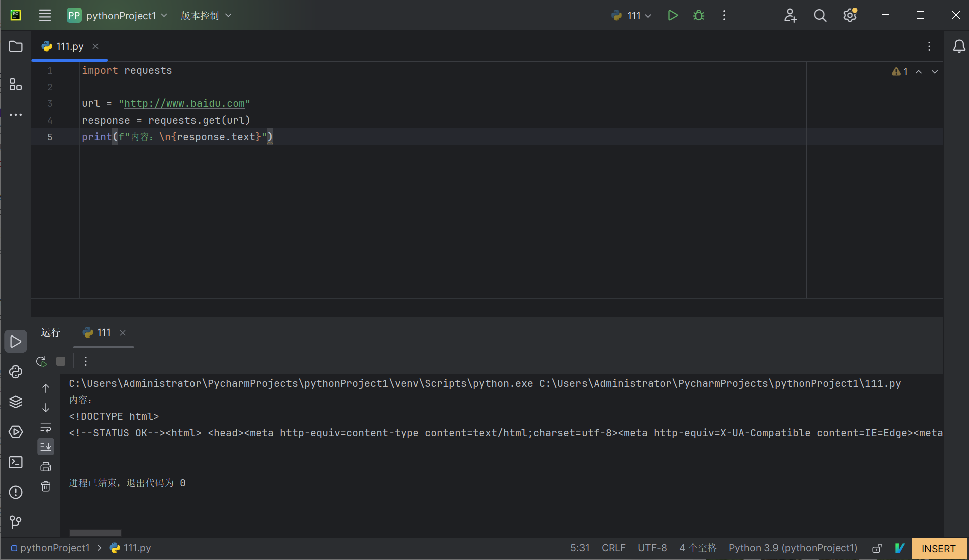
Task: Toggle soft-wrap in the run console
Action: pos(46,428)
